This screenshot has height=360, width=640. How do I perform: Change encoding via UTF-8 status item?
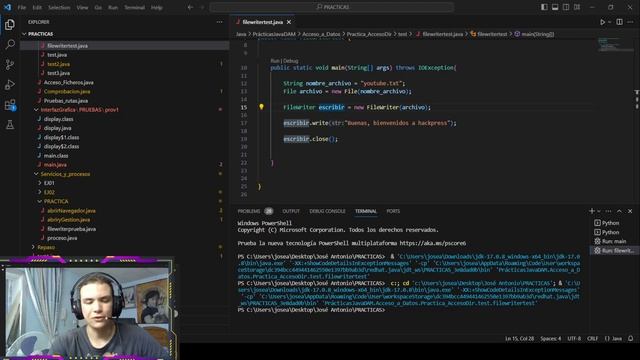[574, 338]
